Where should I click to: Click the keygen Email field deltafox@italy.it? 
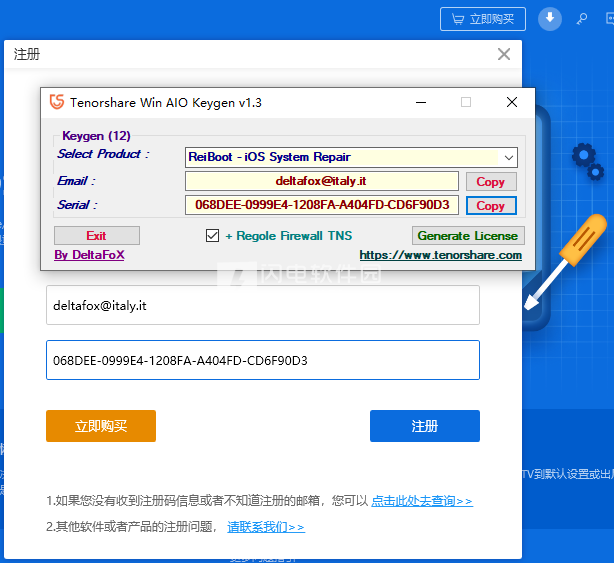tap(321, 181)
